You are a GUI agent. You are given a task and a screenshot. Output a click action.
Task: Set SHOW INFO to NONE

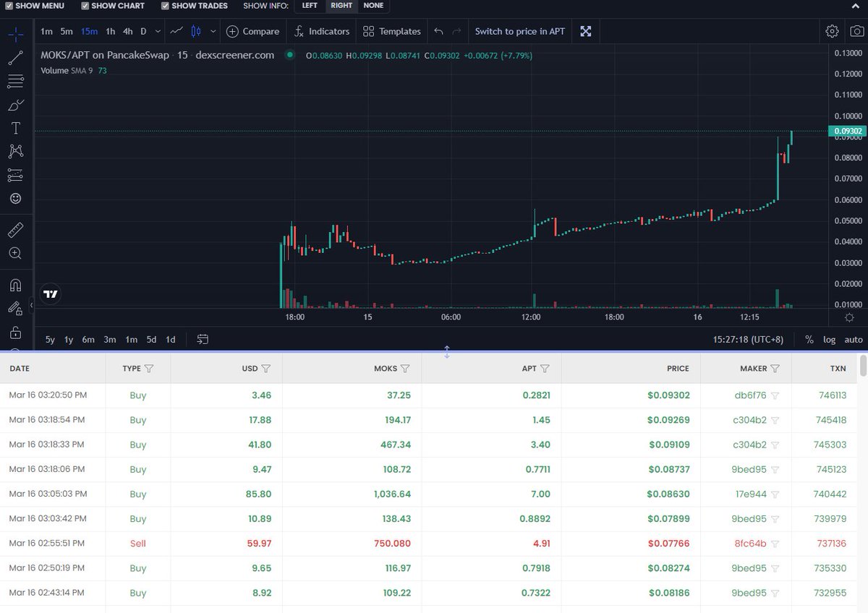373,6
